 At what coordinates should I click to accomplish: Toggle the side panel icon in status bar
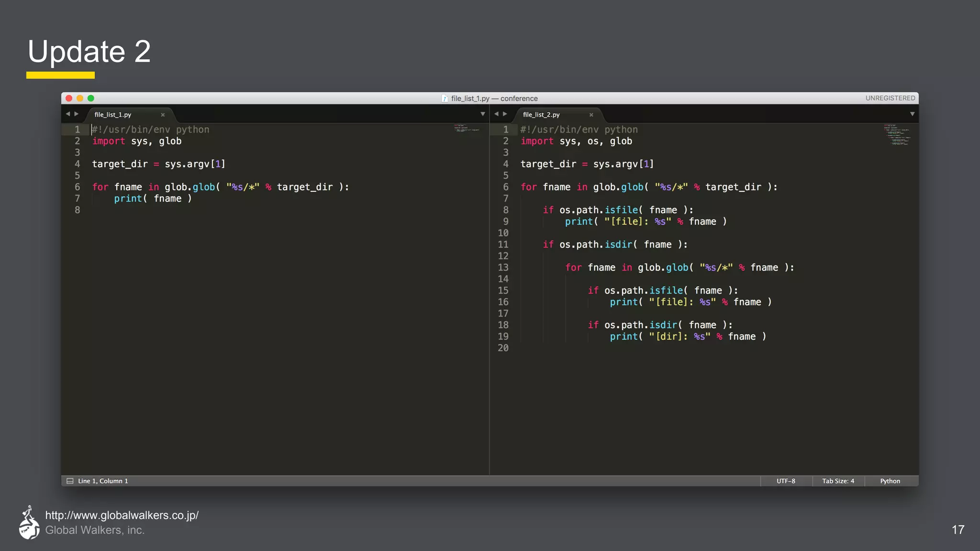pyautogui.click(x=70, y=481)
